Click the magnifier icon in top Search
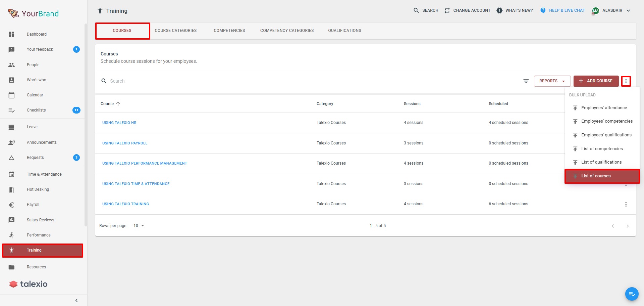This screenshot has width=644, height=306. click(x=416, y=10)
